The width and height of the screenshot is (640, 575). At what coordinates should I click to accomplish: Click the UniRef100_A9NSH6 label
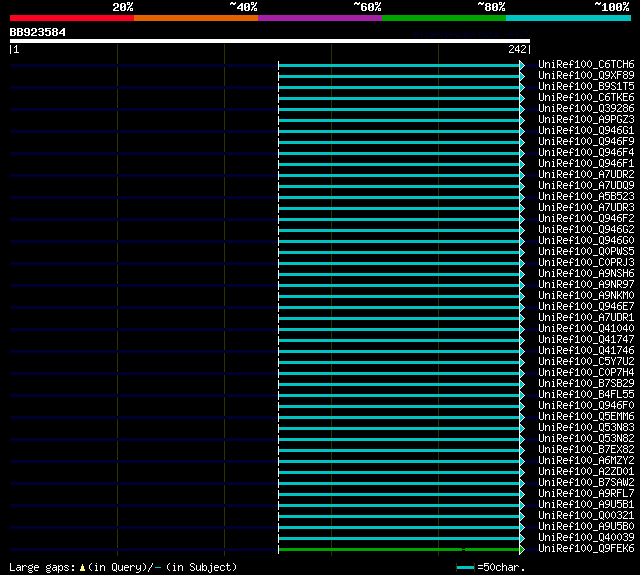586,274
